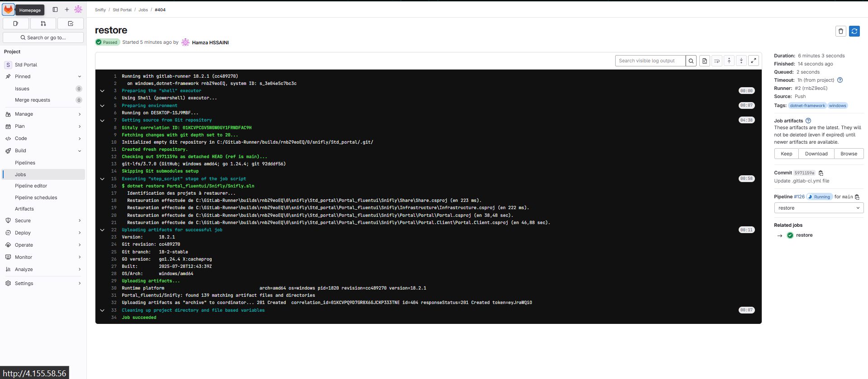Open Search or go to

[43, 38]
